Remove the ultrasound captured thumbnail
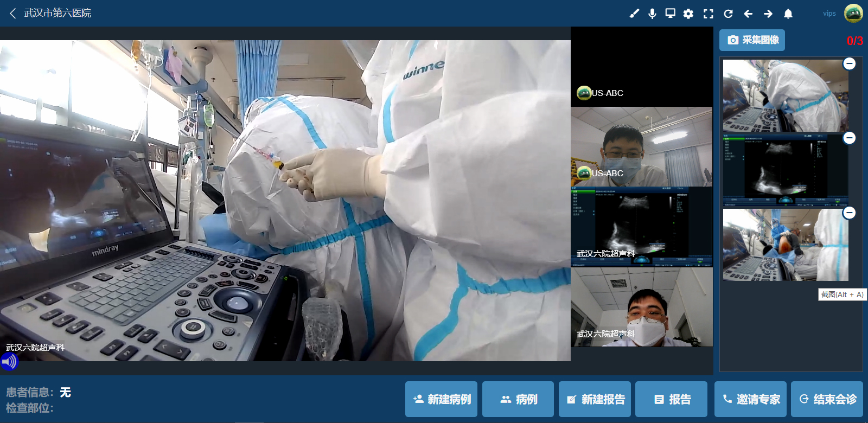 pyautogui.click(x=850, y=138)
